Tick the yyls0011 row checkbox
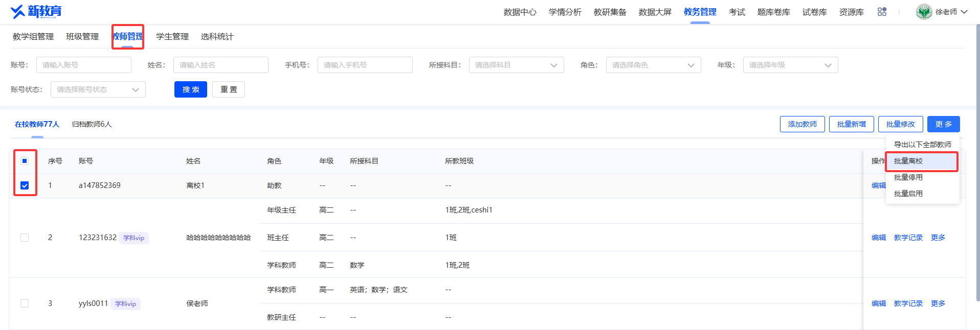The image size is (980, 330). (x=25, y=303)
